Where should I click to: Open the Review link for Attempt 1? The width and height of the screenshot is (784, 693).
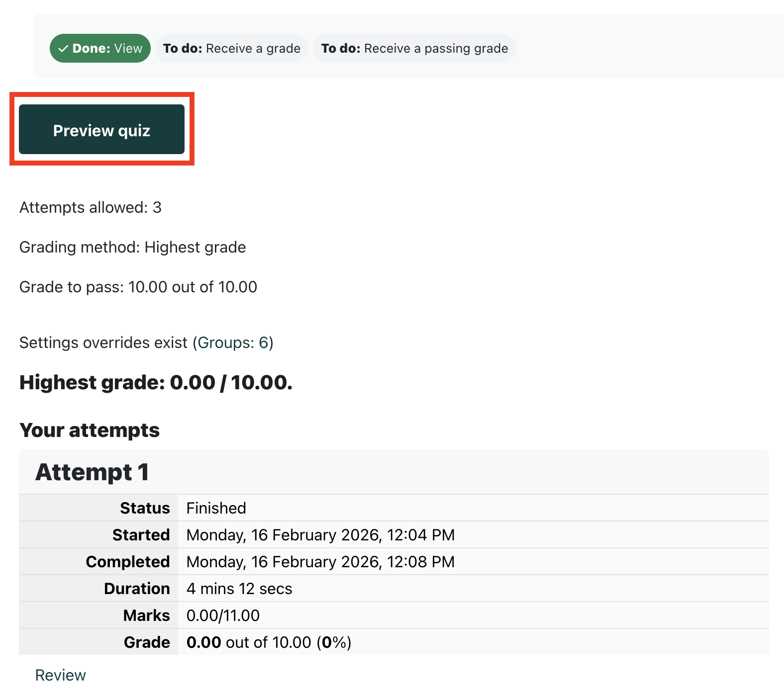click(60, 675)
